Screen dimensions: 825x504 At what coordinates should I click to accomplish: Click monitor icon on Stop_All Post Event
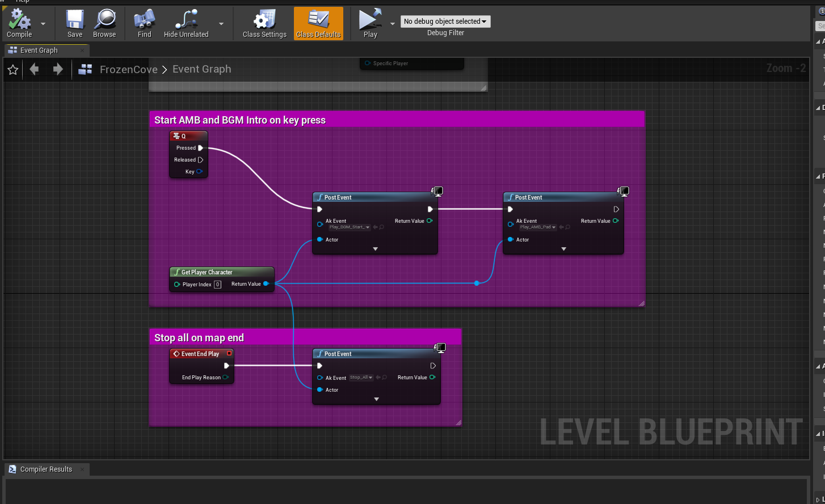[x=440, y=348]
